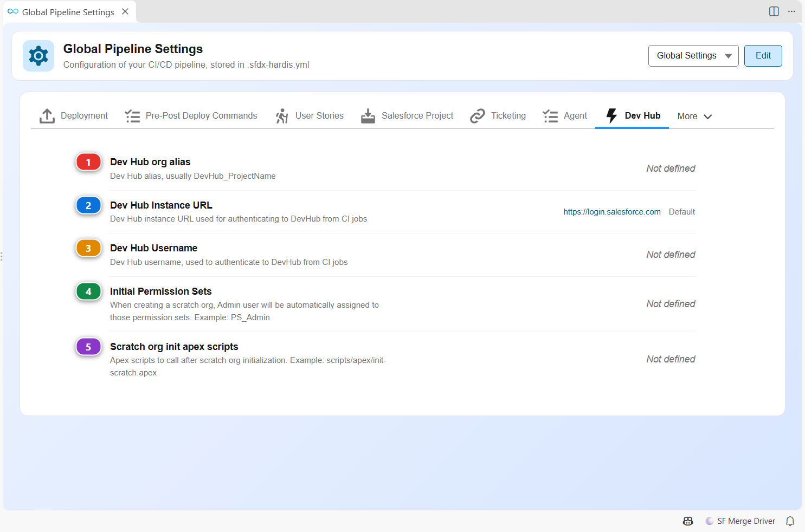This screenshot has height=532, width=805.
Task: Click the Ticketing chain link icon
Action: point(478,116)
